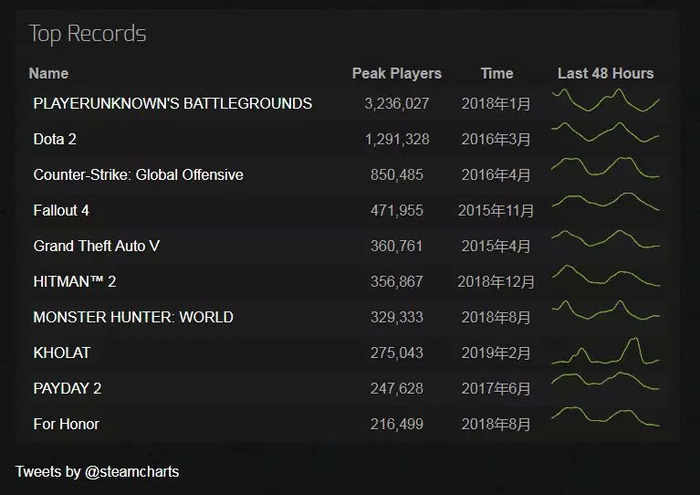700x495 pixels.
Task: Click the 356,867 peak players value
Action: (x=396, y=282)
